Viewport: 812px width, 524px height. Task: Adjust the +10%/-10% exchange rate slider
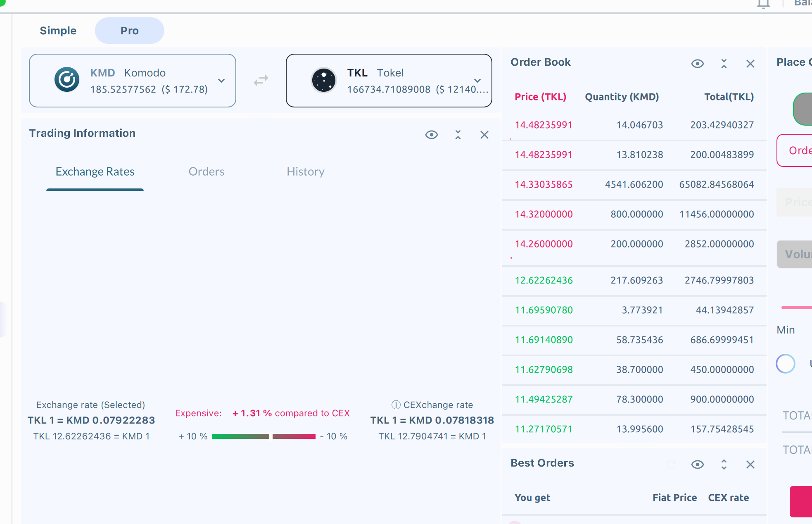271,436
